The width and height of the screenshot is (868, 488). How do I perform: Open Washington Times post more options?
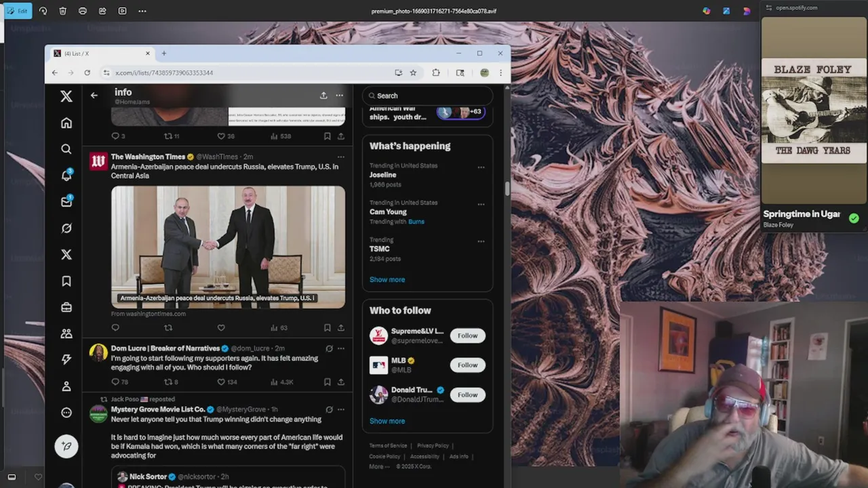(x=340, y=157)
